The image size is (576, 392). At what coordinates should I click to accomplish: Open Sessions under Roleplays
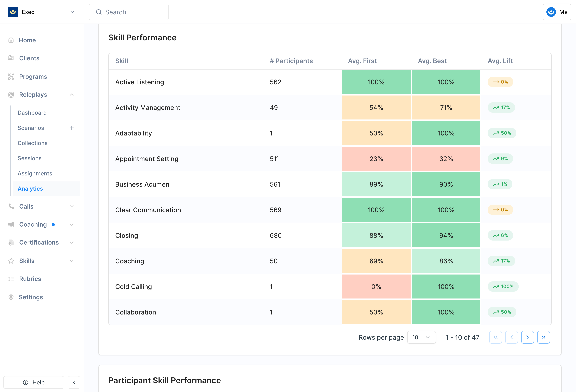[x=29, y=158]
